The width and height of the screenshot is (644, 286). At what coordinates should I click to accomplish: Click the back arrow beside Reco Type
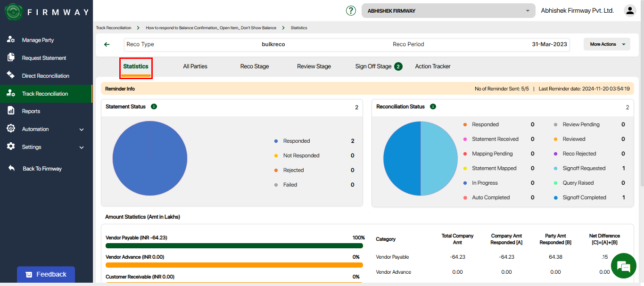click(x=107, y=44)
